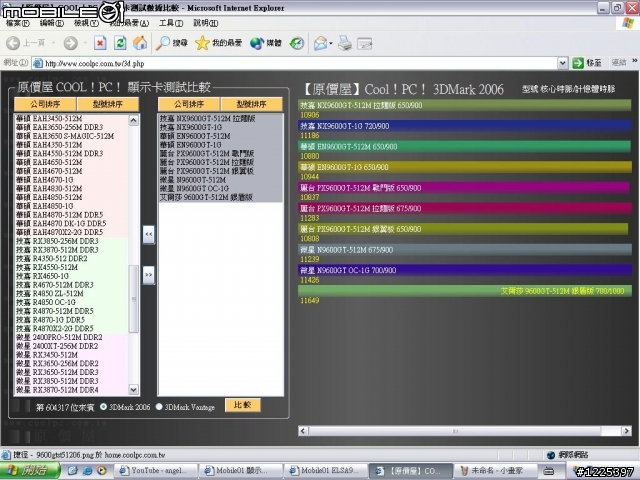Click the Edit page toolbar icon
Viewport: 640px width, 480px height.
364,43
